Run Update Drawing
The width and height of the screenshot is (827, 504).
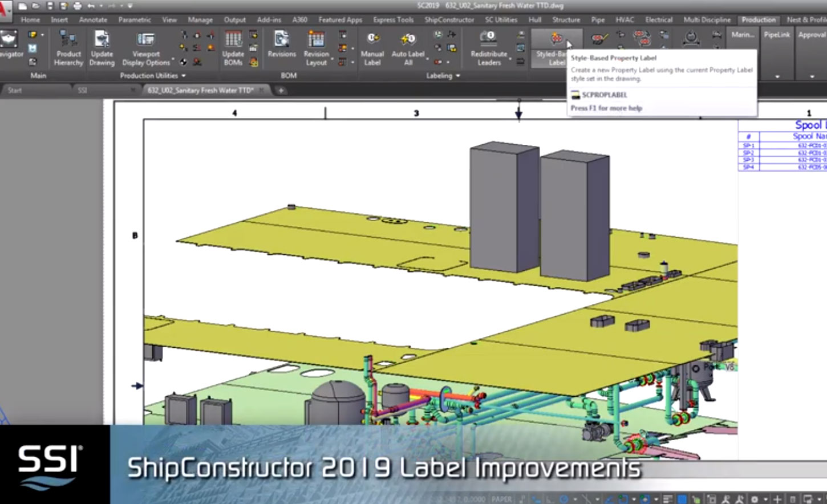pyautogui.click(x=102, y=48)
